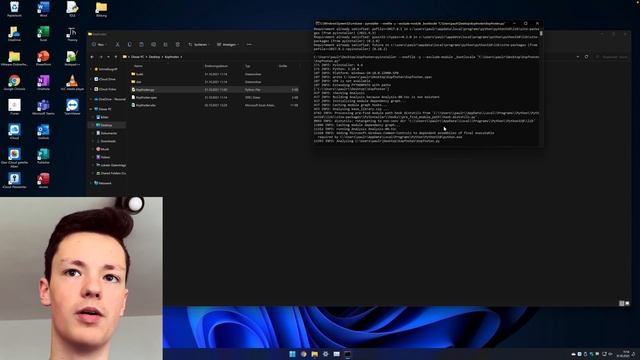Open the TeamViewer desktop shortcut
The width and height of the screenshot is (640, 360).
(x=72, y=107)
